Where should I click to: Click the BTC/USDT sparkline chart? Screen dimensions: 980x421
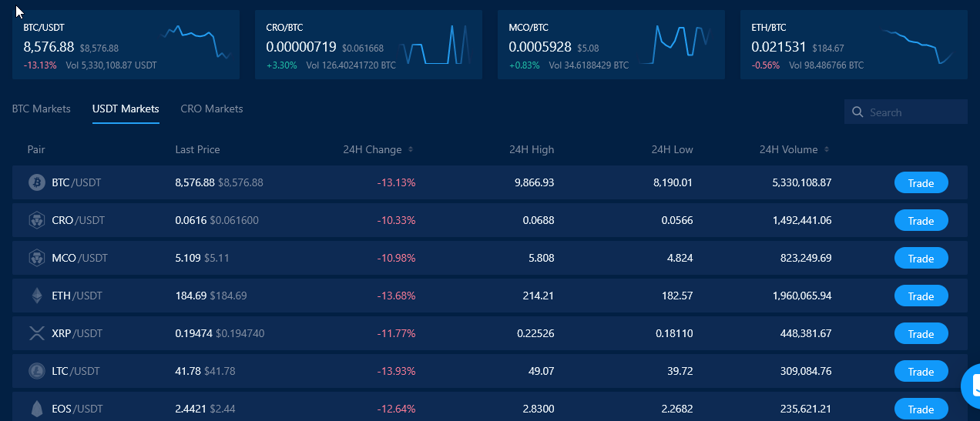pos(196,42)
